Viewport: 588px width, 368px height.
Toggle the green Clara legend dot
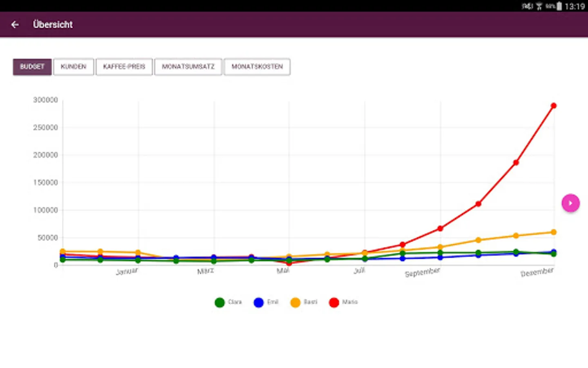(x=220, y=303)
